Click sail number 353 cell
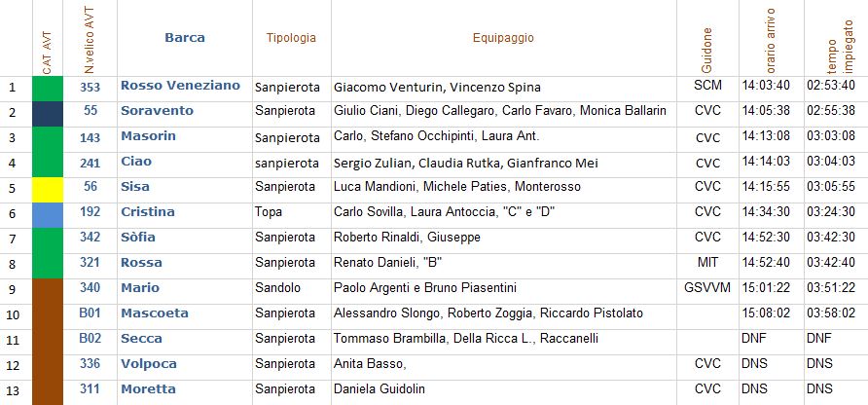This screenshot has width=868, height=405. 90,87
